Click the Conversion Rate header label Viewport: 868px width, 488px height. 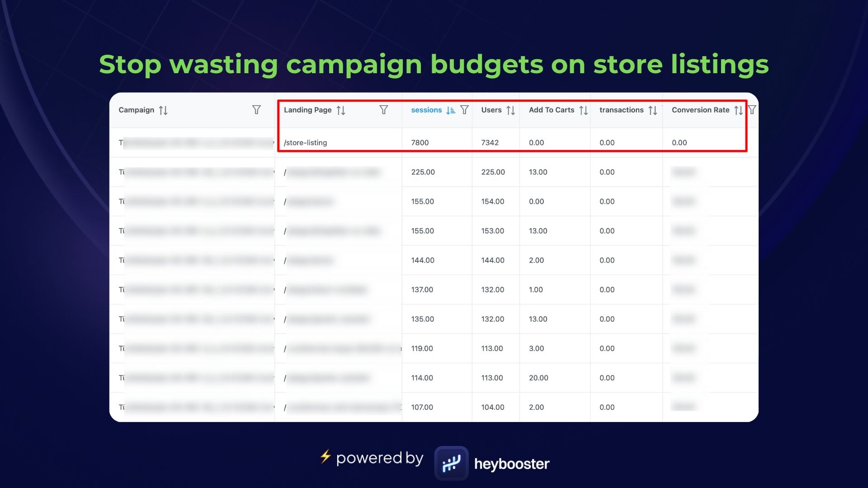[700, 110]
